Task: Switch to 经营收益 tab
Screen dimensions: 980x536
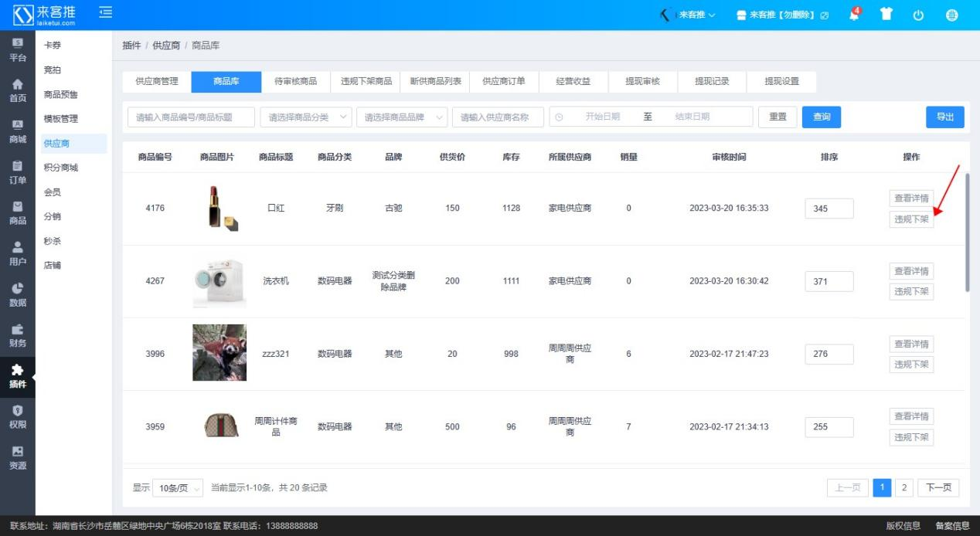Action: point(573,81)
